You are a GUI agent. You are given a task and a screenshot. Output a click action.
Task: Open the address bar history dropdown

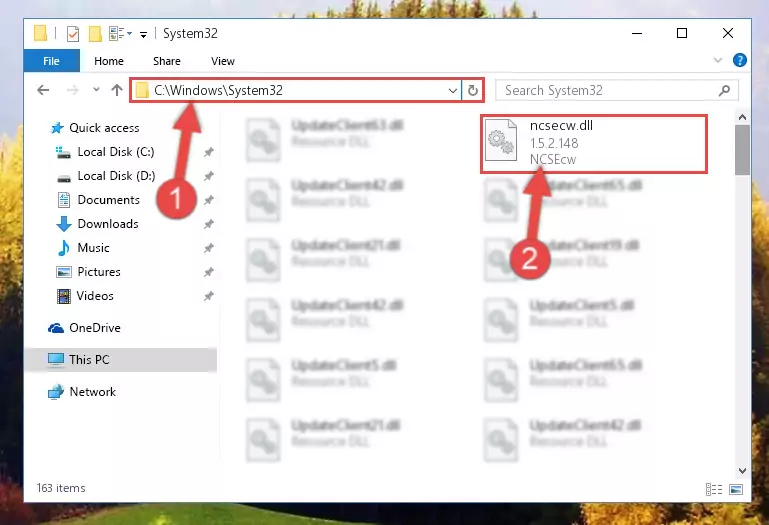tap(453, 90)
